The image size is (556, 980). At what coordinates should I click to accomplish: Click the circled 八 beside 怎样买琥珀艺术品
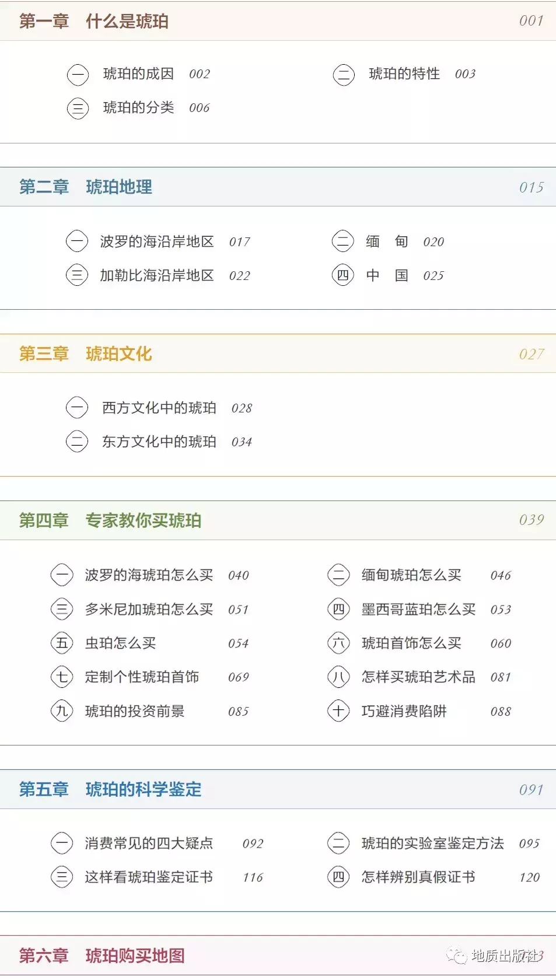click(338, 677)
